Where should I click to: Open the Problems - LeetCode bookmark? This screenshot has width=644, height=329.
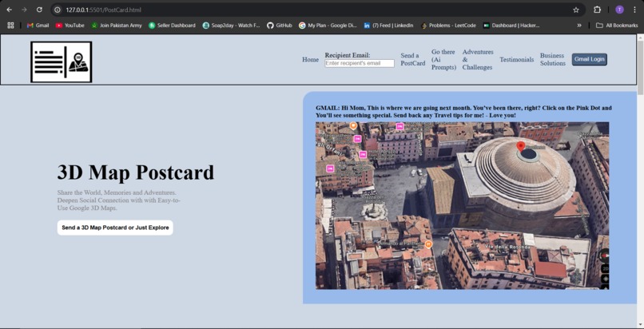[x=448, y=26]
